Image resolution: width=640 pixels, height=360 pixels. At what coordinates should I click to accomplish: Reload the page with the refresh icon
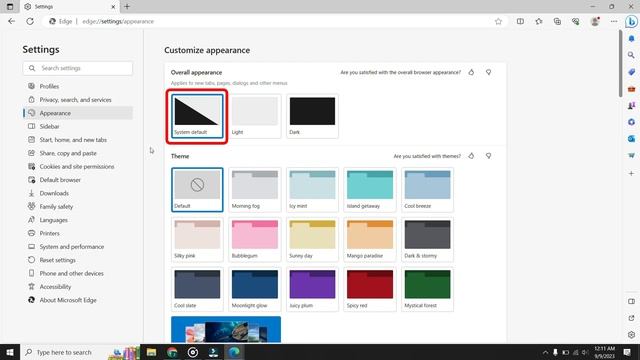(30, 21)
